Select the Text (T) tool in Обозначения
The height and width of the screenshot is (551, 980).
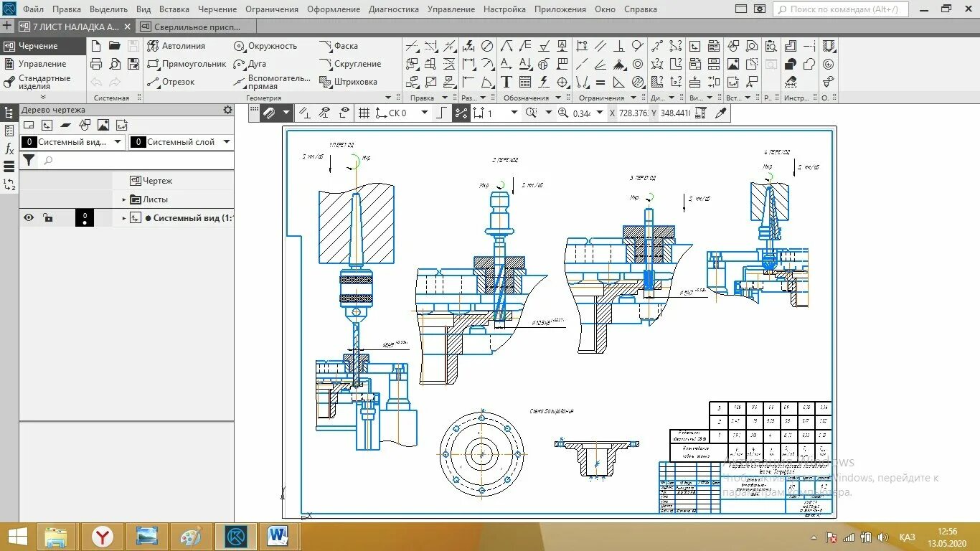(507, 82)
